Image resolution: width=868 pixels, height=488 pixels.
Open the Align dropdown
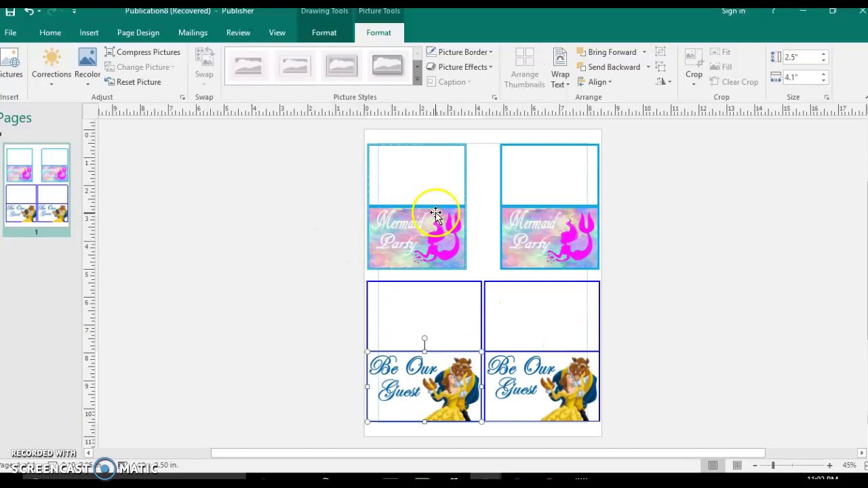coord(595,82)
